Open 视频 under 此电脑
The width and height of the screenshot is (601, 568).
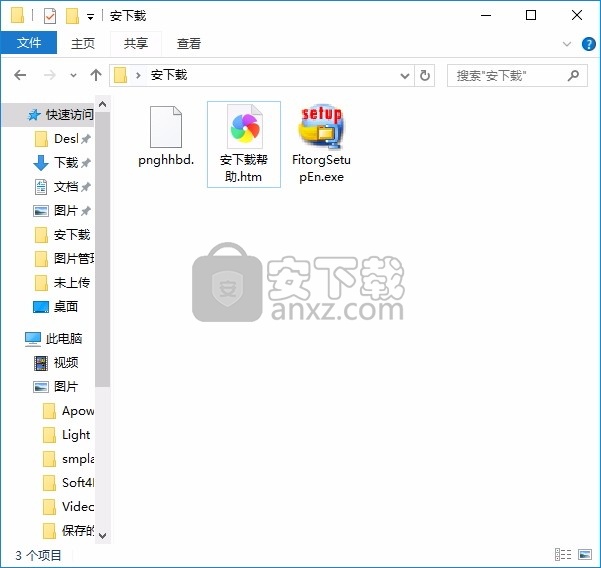pos(56,363)
